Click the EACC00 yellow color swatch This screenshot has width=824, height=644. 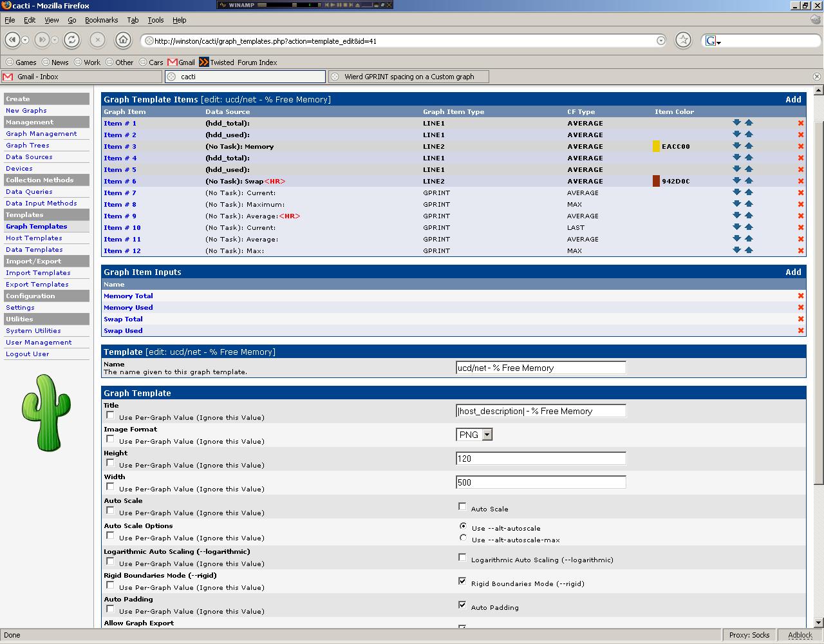656,146
